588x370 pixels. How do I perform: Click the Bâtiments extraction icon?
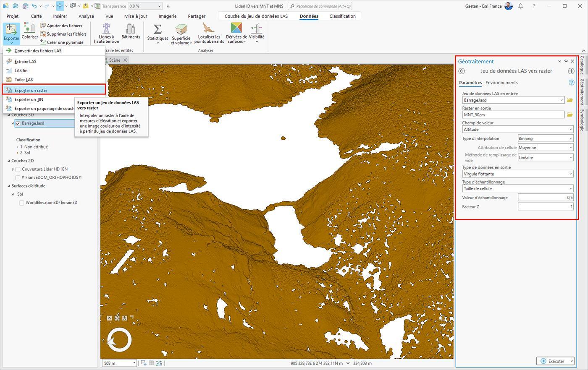tap(131, 31)
